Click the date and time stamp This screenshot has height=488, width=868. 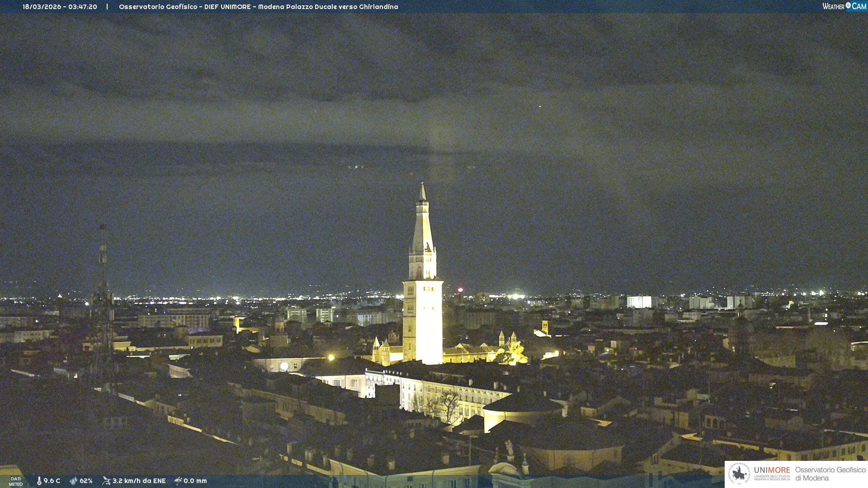pos(60,7)
